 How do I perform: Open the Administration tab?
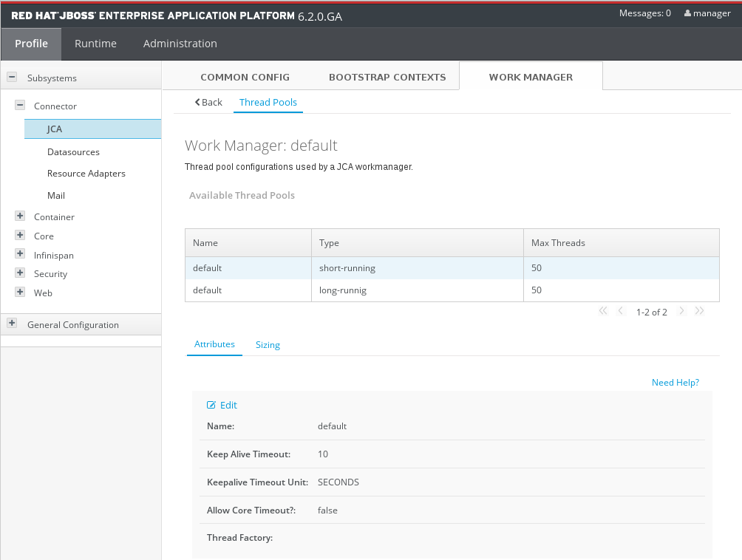[x=180, y=44]
